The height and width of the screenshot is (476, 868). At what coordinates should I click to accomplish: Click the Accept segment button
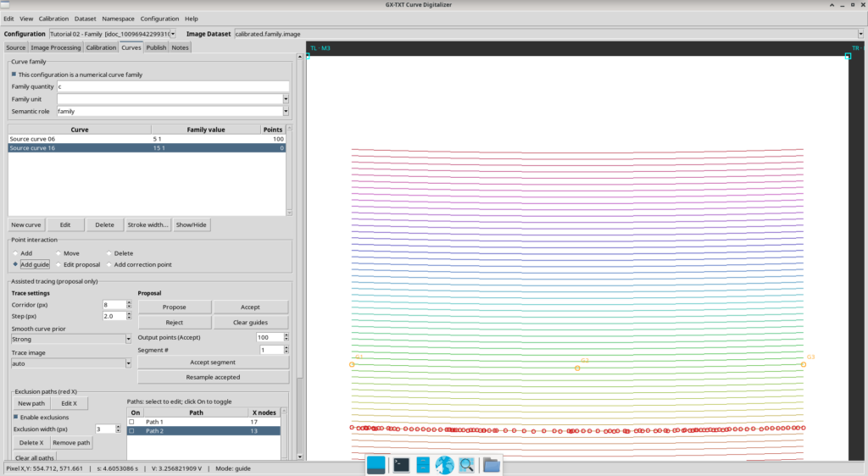[213, 363]
